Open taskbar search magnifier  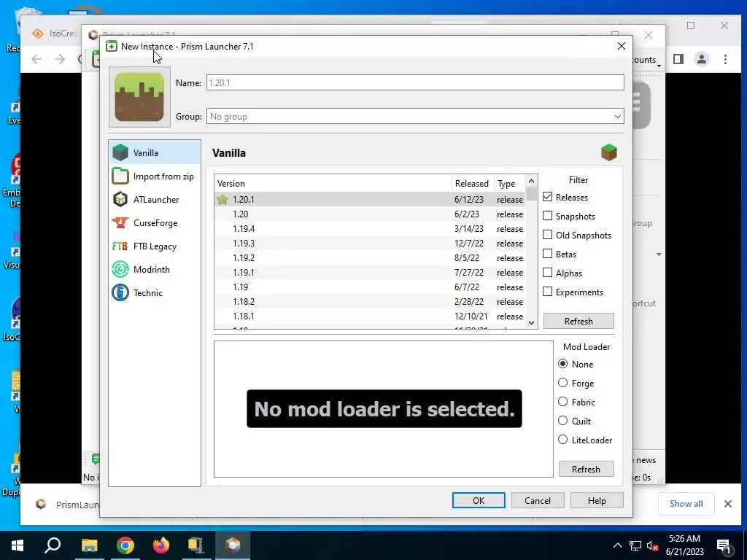(53, 545)
